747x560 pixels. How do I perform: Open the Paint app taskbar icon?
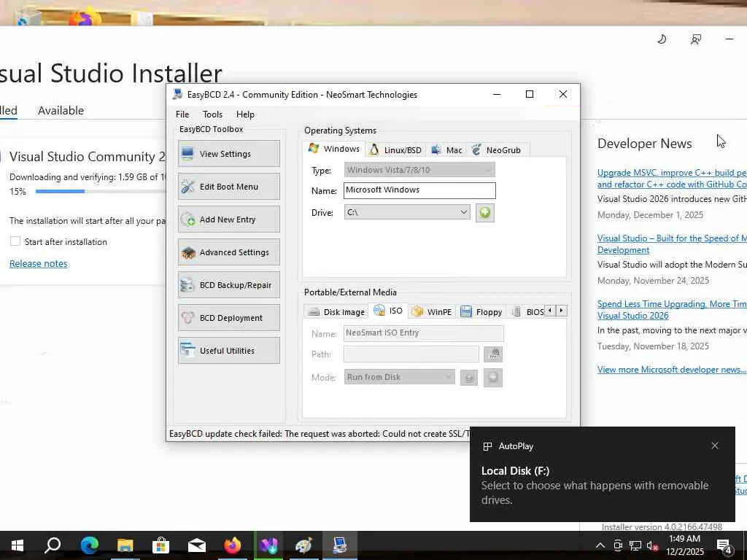tap(304, 545)
